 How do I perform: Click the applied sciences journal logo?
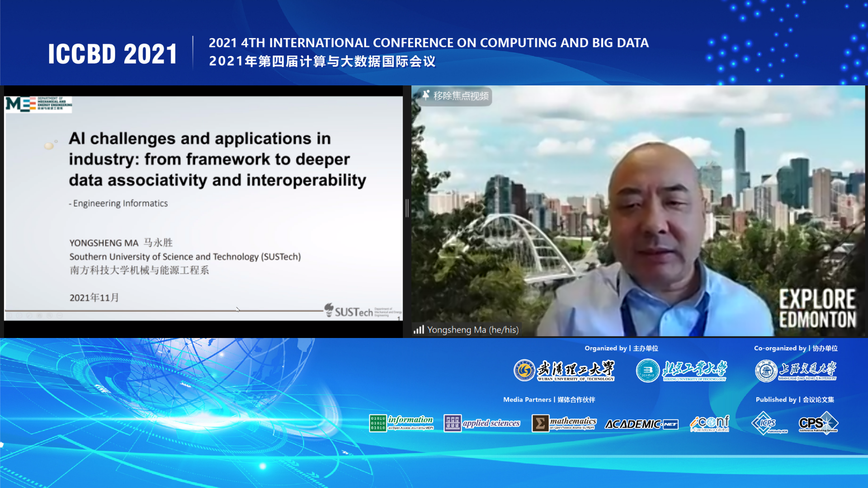pyautogui.click(x=482, y=423)
